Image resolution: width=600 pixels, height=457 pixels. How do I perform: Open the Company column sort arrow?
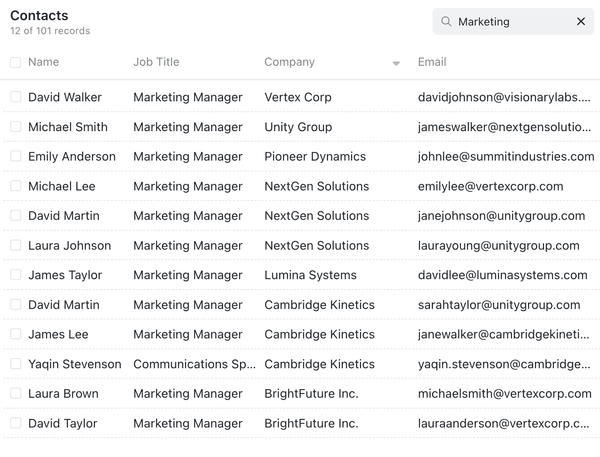coord(396,63)
